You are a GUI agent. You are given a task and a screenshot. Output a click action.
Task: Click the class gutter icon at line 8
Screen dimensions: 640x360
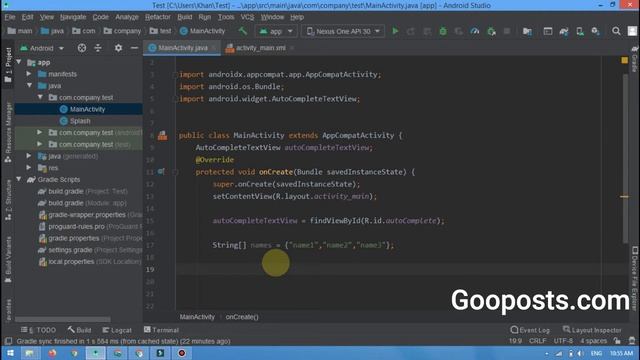[x=162, y=136]
